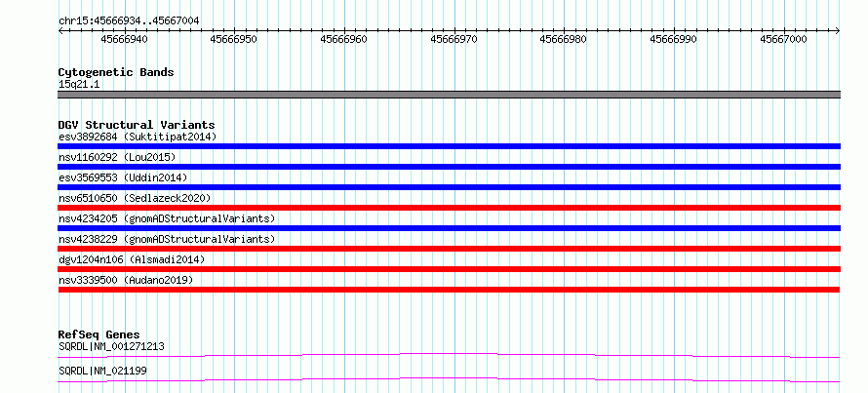This screenshot has height=393, width=868.
Task: Click the RefSeq Genes track heading
Action: (99, 334)
